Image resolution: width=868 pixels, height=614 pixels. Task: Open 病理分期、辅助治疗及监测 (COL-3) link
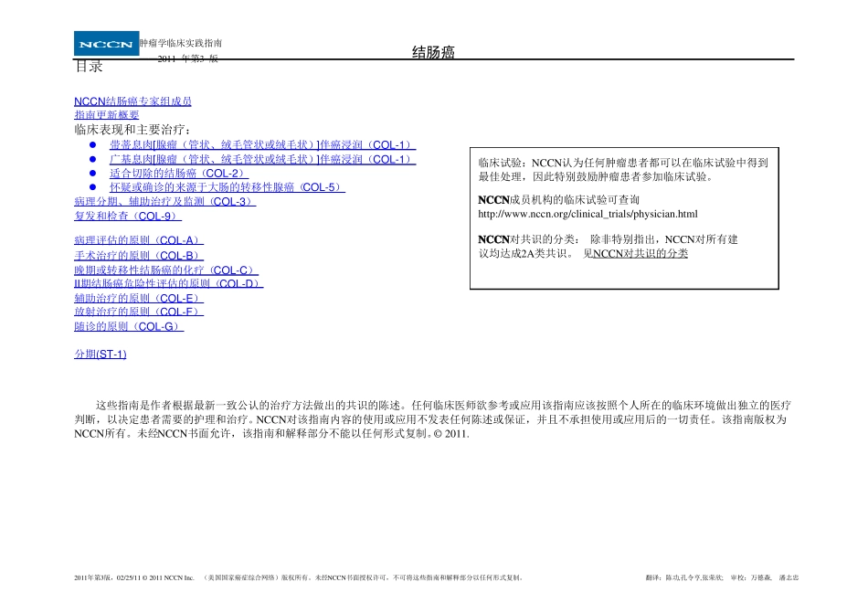[165, 202]
